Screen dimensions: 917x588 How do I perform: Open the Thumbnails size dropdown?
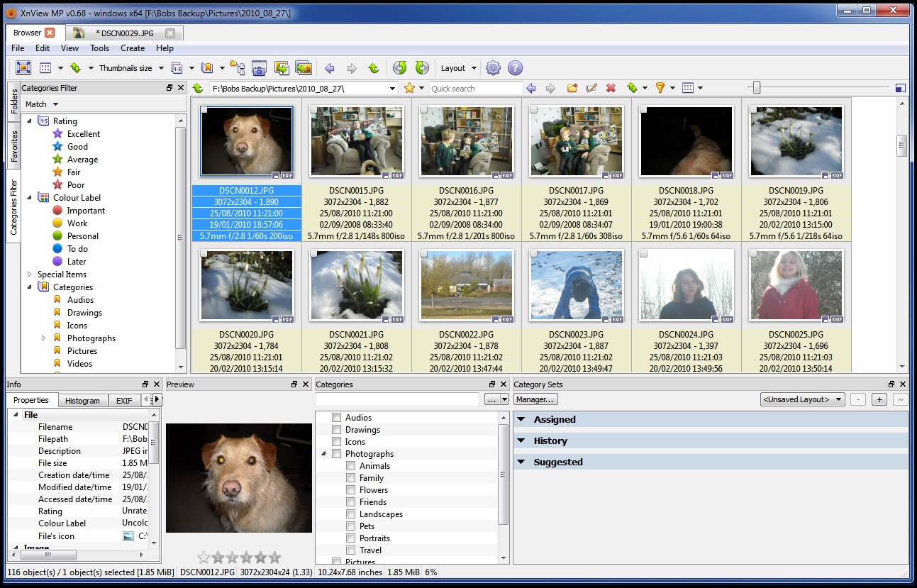[x=131, y=68]
